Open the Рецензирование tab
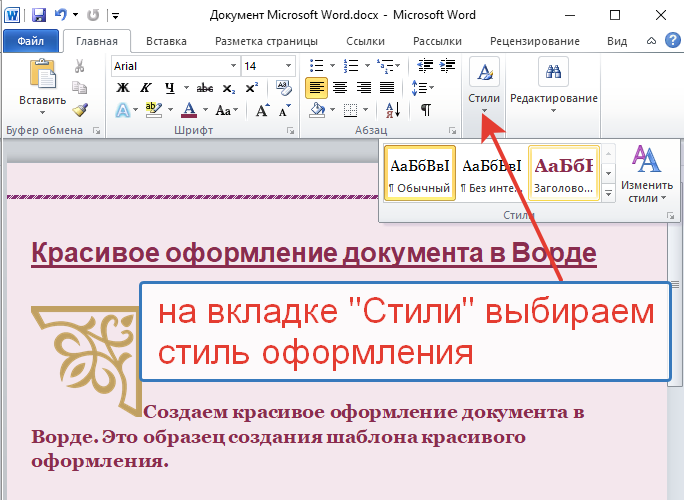Viewport: 684px width, 500px height. [535, 41]
